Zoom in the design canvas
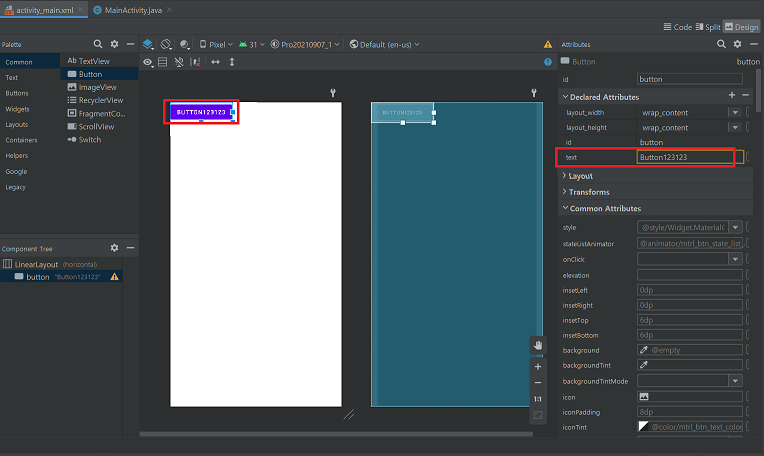 click(538, 366)
